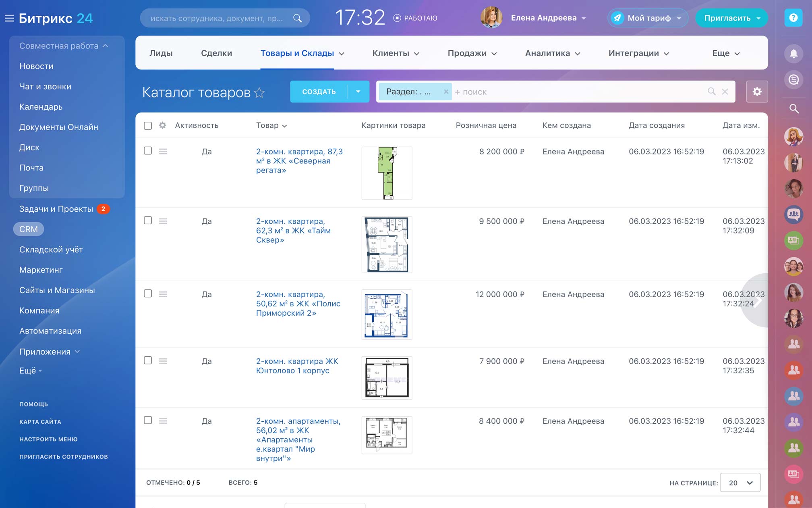Click the column settings gear in table header
Screen dimensions: 812x508
(162, 125)
